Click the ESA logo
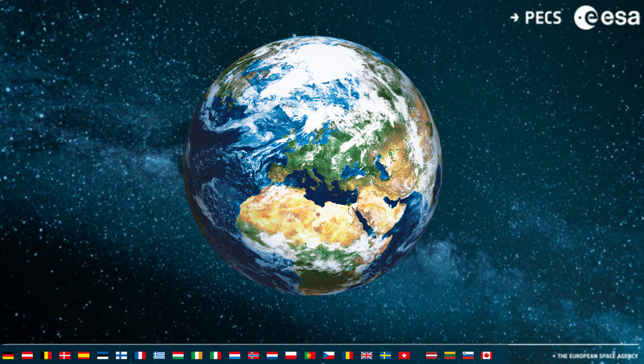This screenshot has height=364, width=644. 607,18
